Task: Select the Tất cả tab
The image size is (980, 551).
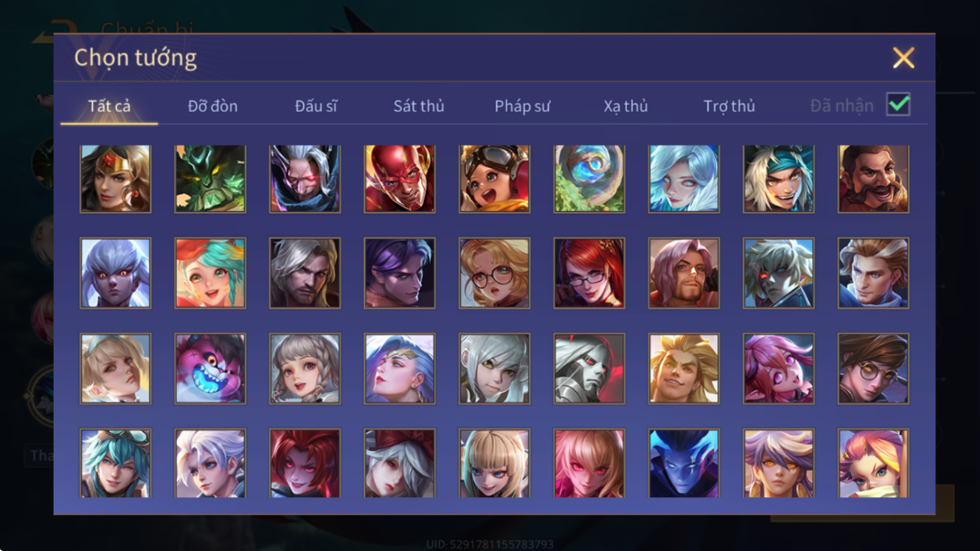Action: tap(109, 106)
